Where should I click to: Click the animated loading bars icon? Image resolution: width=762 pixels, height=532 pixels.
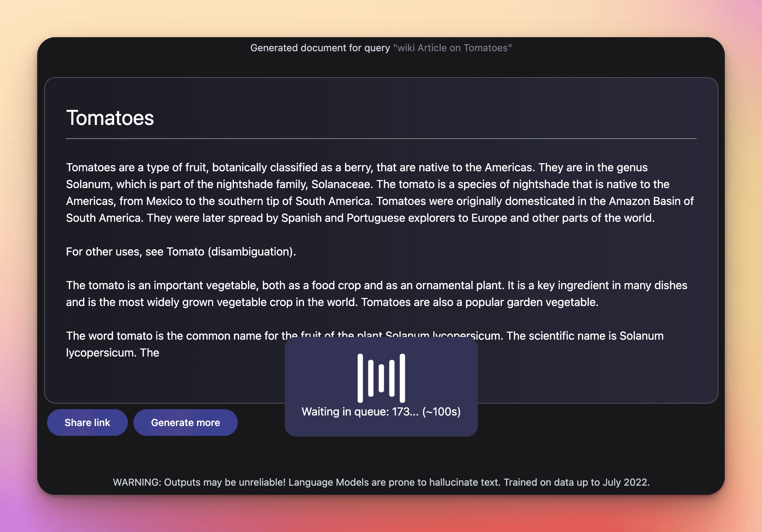point(381,378)
